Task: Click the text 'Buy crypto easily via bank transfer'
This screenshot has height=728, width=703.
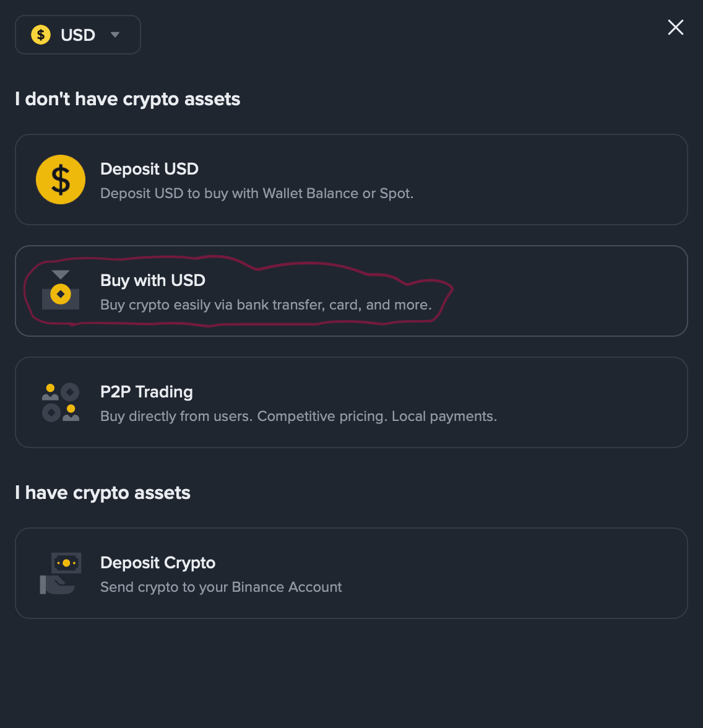Action: pos(266,305)
